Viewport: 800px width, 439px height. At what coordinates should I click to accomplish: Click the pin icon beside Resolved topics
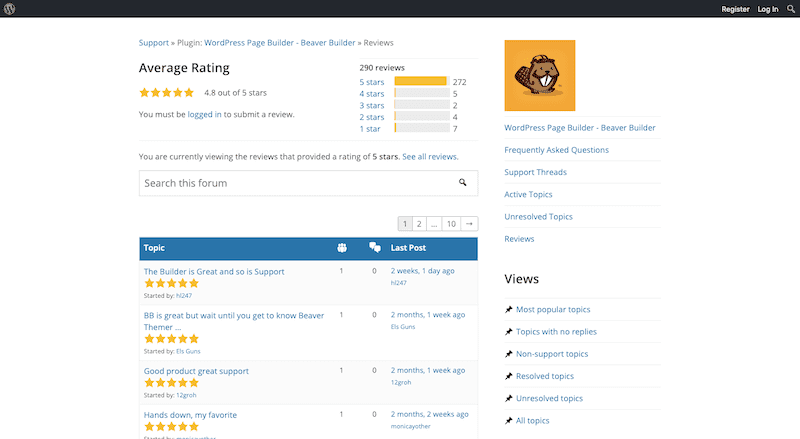[x=509, y=376]
